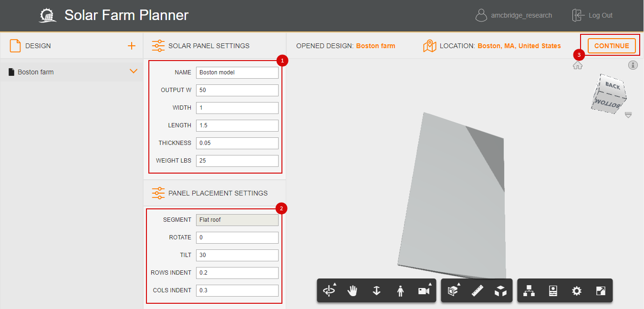This screenshot has width=644, height=309.
Task: Open the info circle icon
Action: point(633,65)
